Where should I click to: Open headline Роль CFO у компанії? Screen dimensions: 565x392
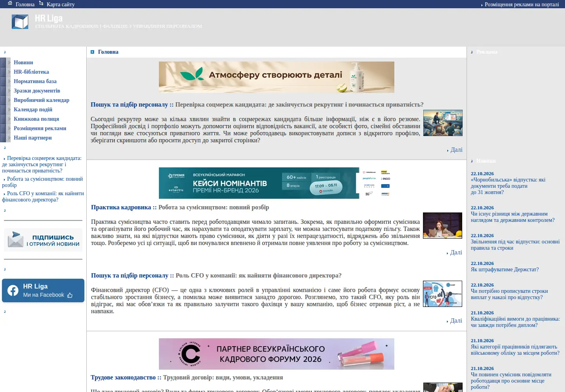coord(258,276)
